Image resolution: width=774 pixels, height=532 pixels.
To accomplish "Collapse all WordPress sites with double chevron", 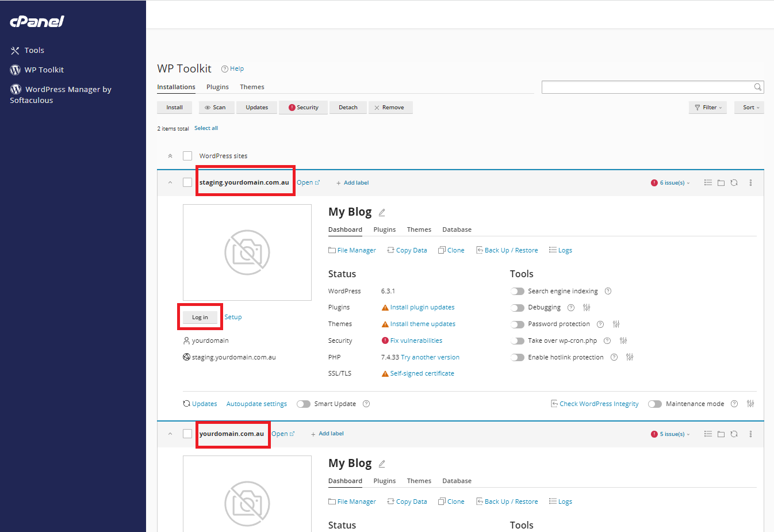I will tap(170, 156).
